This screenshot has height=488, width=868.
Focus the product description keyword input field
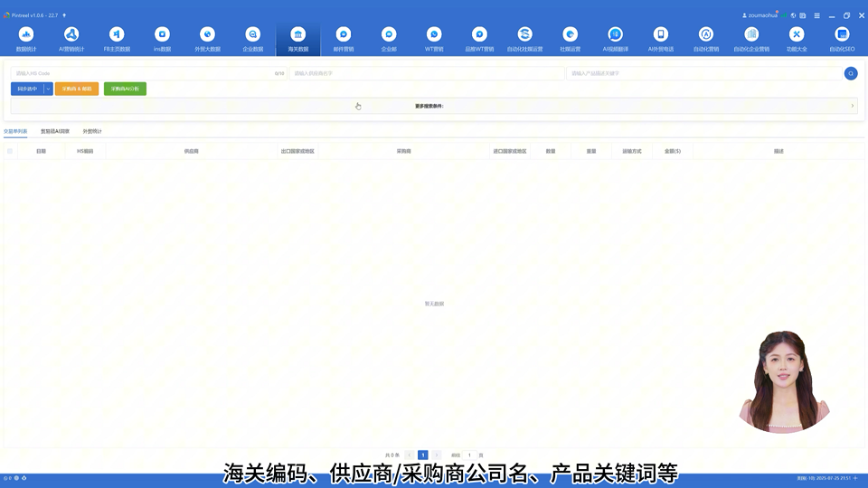coord(703,73)
